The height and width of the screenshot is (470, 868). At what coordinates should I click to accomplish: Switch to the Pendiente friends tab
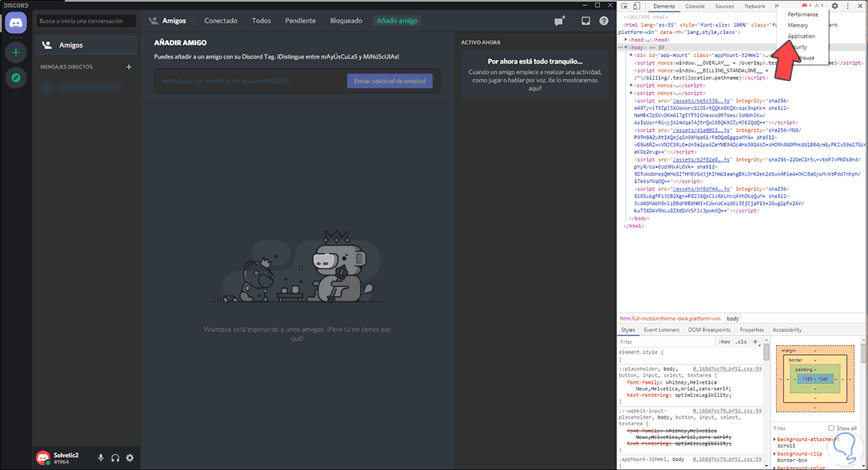tap(300, 21)
